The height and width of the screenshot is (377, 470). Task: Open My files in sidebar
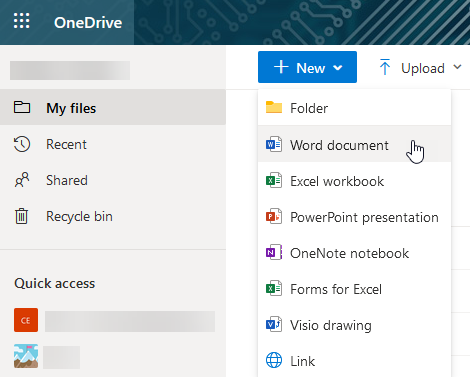113,107
